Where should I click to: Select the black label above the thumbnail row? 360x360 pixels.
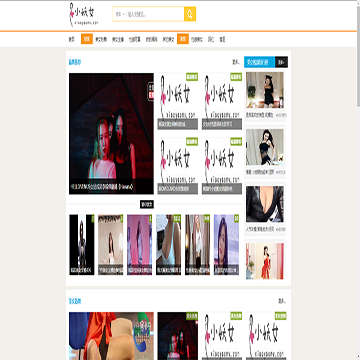point(147,204)
